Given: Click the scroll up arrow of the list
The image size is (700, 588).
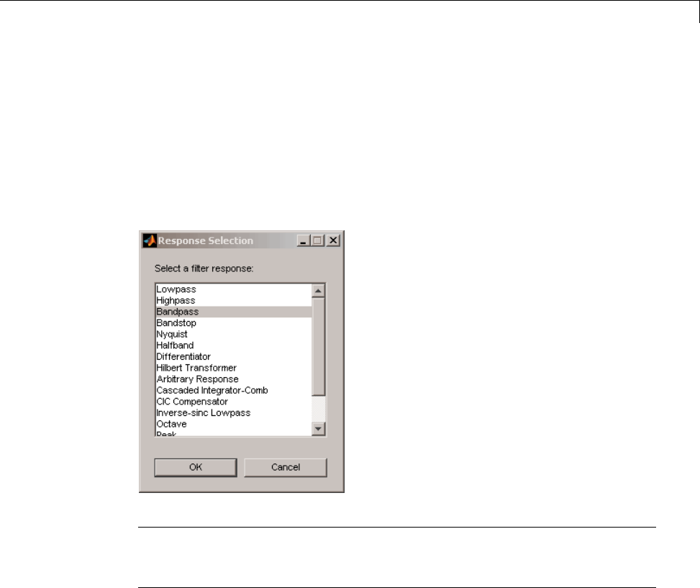Looking at the screenshot, I should point(318,291).
